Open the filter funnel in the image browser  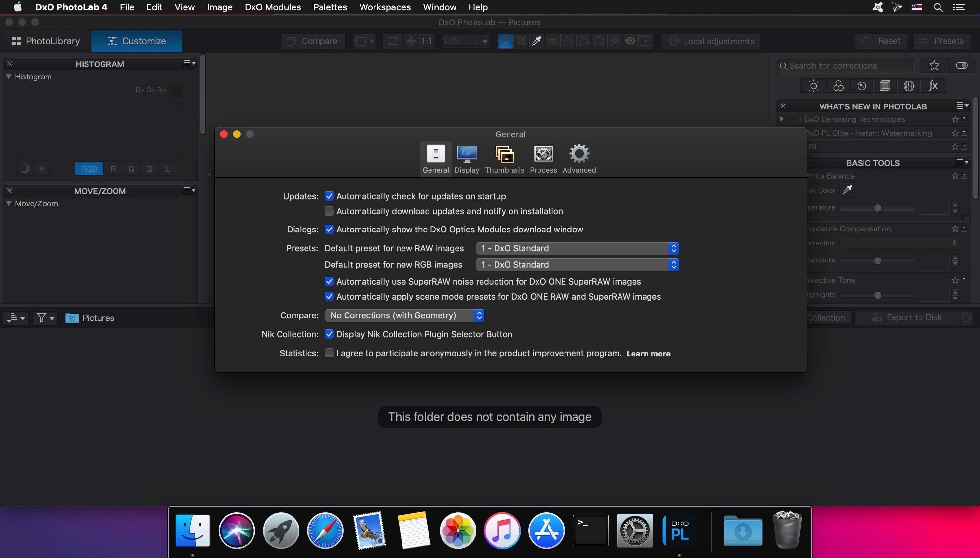pos(45,318)
